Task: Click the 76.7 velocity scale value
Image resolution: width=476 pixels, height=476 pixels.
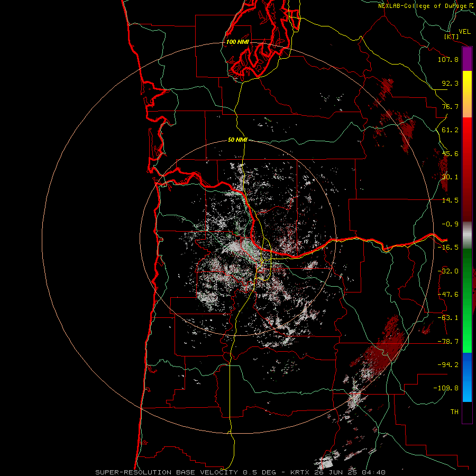Action: click(450, 106)
